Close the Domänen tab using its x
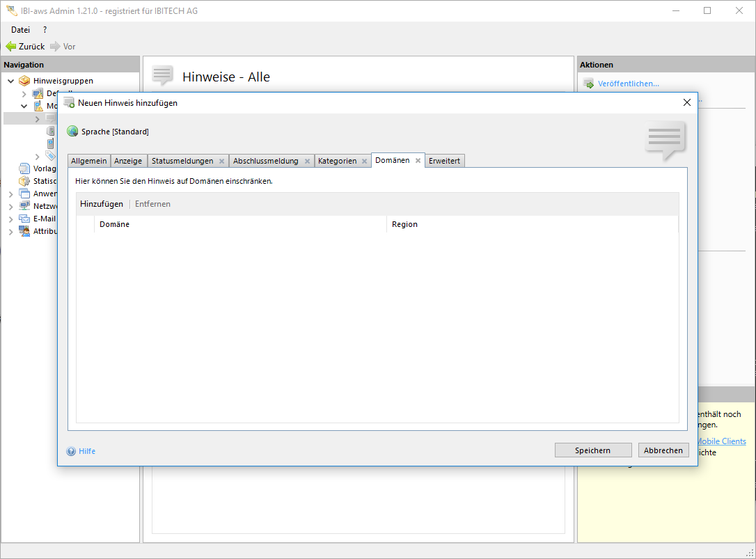 coord(418,160)
